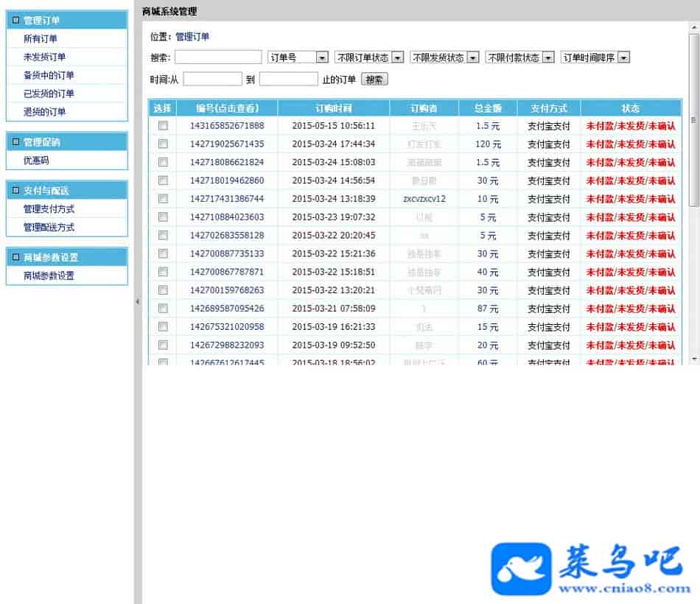Select checkbox for order 142719025671435

[x=163, y=144]
